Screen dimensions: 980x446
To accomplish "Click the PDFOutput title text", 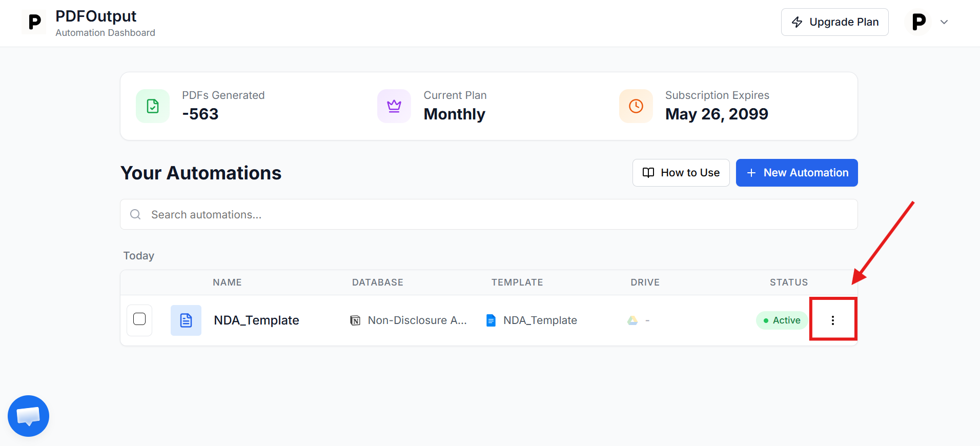I will (96, 16).
